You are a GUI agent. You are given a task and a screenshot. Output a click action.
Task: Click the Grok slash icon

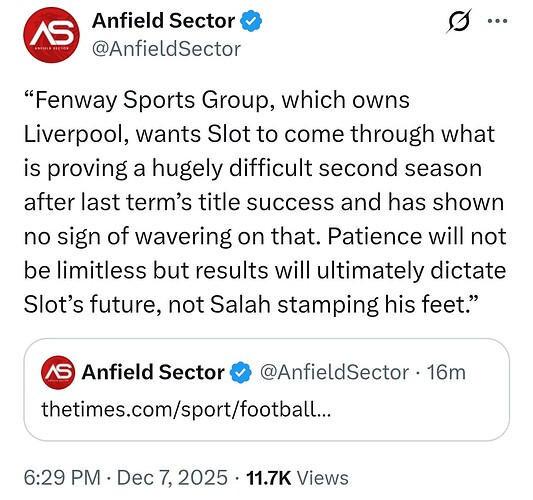click(x=459, y=21)
